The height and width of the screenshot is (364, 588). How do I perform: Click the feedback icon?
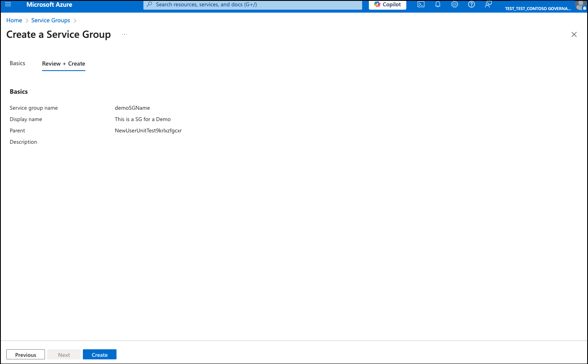(x=488, y=5)
